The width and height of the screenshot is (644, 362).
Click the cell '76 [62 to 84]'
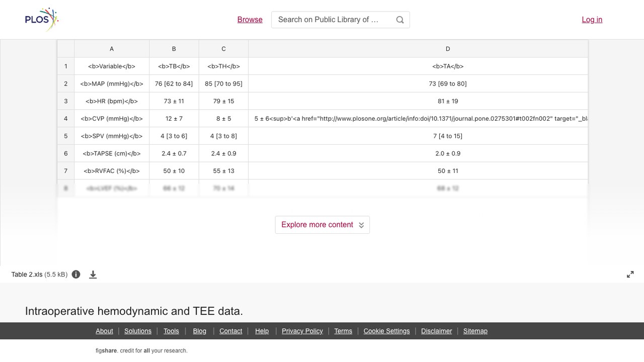click(x=174, y=84)
